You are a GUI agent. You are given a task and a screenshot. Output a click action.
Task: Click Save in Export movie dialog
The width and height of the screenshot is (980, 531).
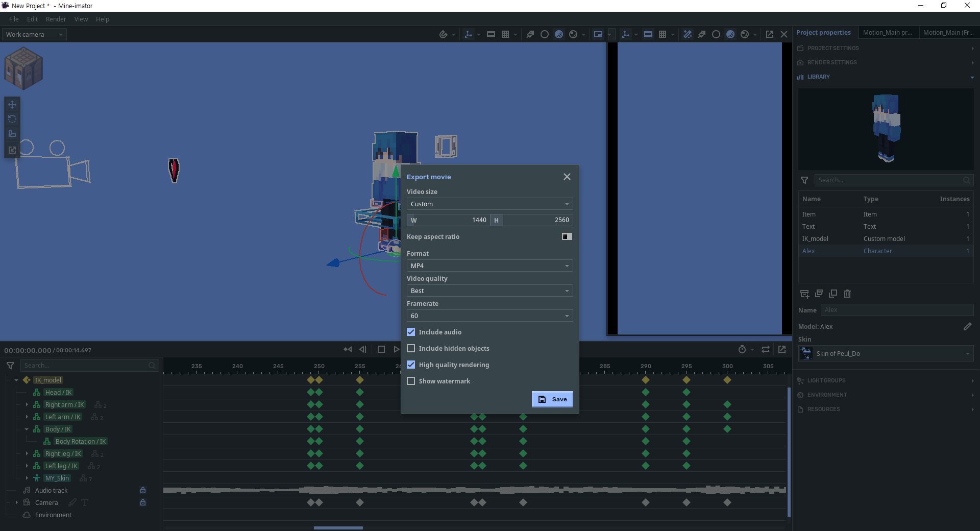pyautogui.click(x=552, y=399)
